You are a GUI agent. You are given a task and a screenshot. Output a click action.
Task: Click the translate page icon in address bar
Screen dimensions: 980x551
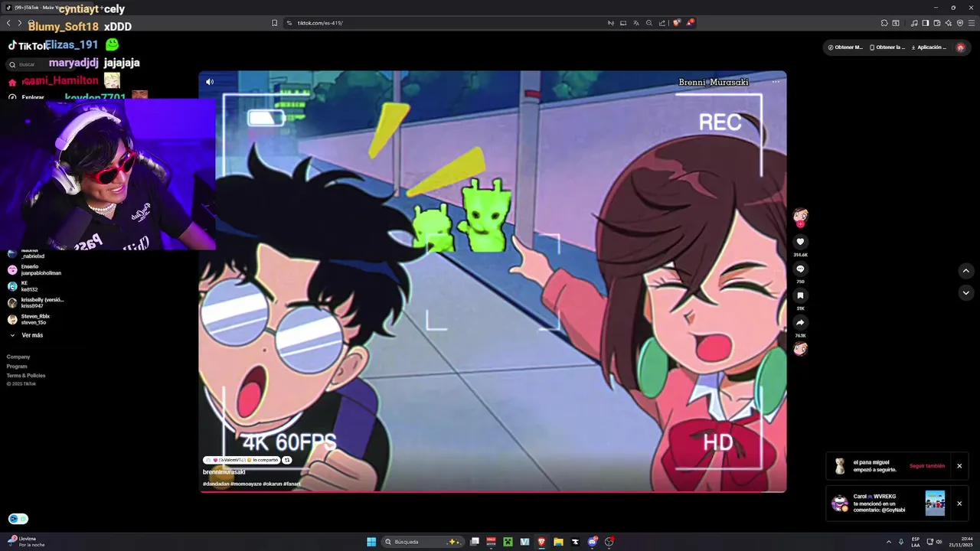click(x=636, y=23)
